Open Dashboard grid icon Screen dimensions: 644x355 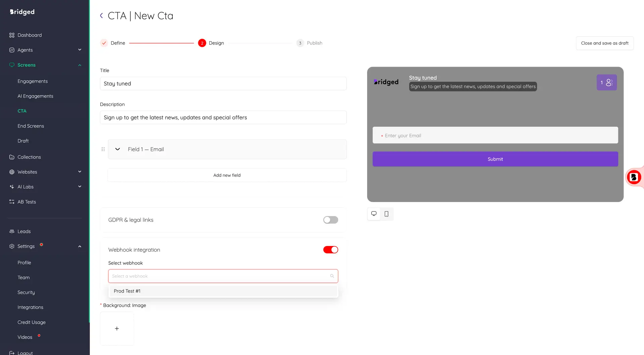point(12,35)
